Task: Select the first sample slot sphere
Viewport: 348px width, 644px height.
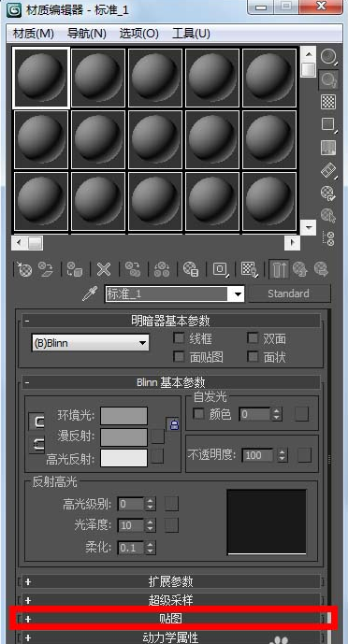Action: pos(40,78)
